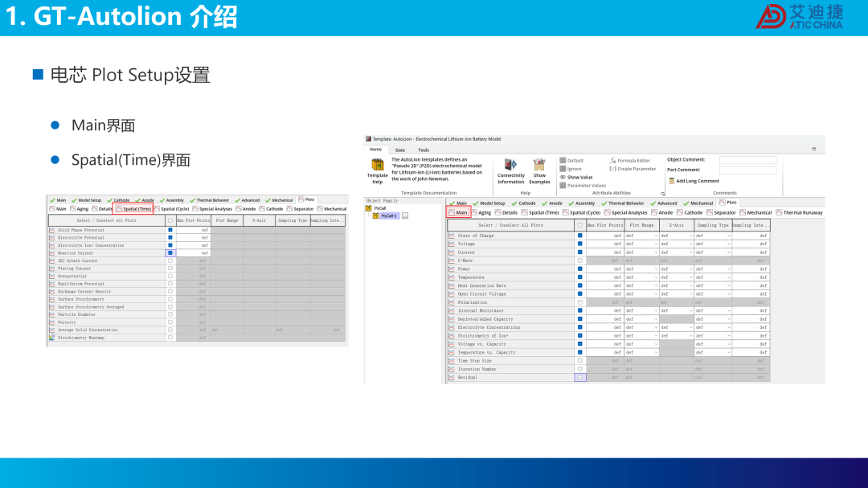Click the Residual row plot icon
Viewport: 868px width, 488px height.
(x=452, y=377)
